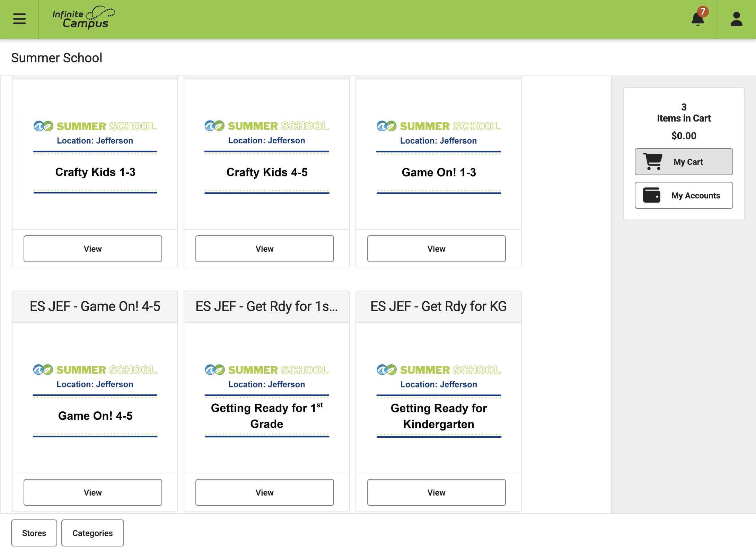The image size is (756, 552).
Task: Open My Accounts
Action: point(684,195)
